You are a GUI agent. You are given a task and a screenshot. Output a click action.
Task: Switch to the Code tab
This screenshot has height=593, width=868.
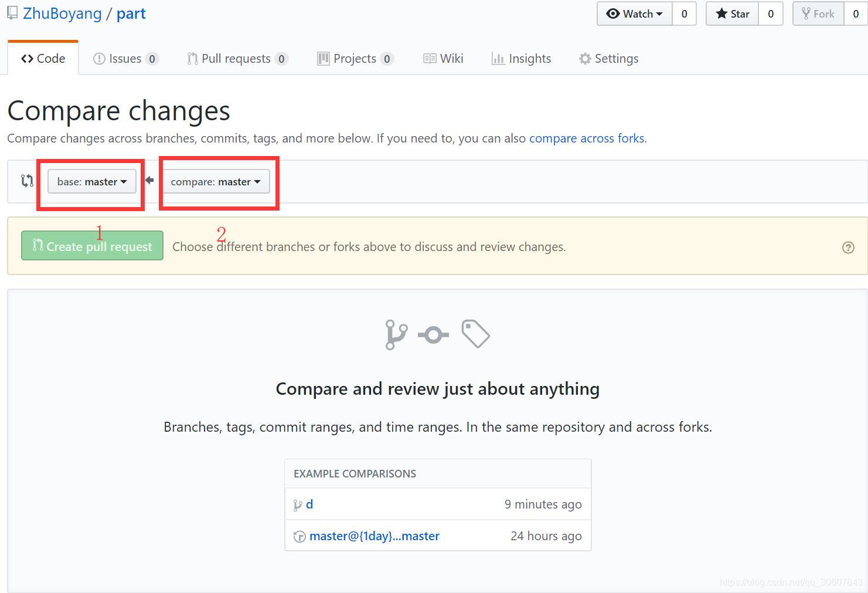[x=43, y=58]
